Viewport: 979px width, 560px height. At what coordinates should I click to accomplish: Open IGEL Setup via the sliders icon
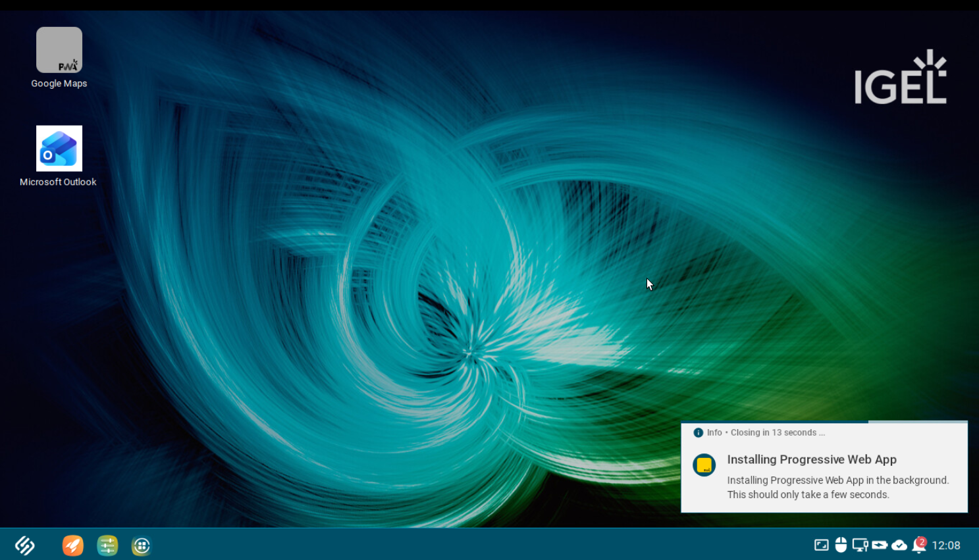(107, 545)
